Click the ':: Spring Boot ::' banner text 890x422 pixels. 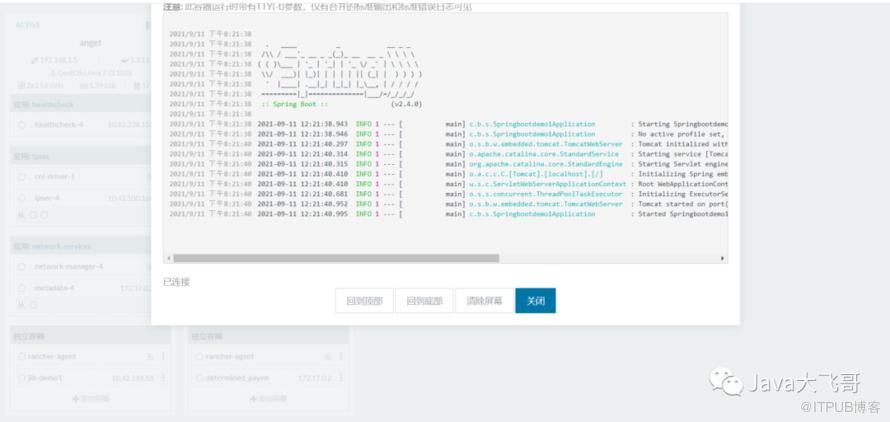[x=295, y=104]
